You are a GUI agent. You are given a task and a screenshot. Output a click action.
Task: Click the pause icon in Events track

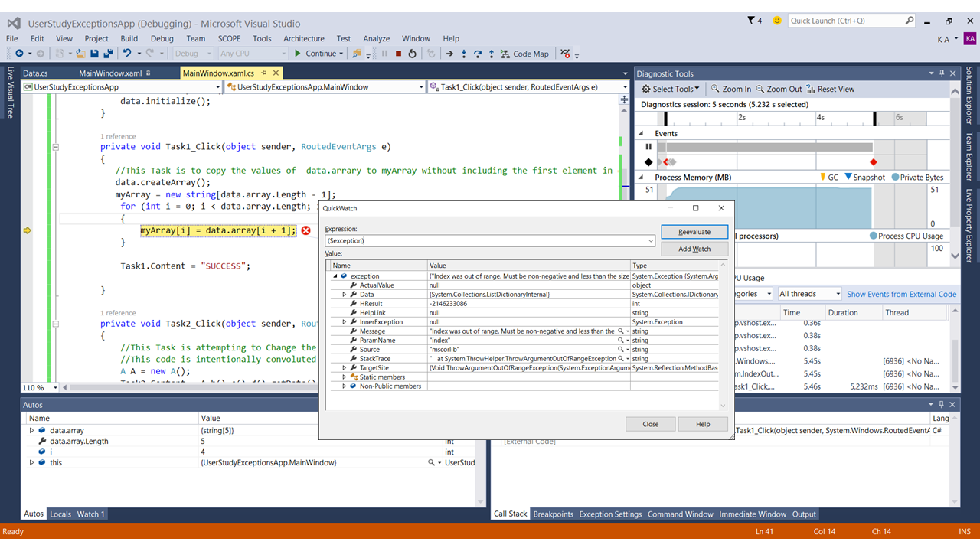648,147
